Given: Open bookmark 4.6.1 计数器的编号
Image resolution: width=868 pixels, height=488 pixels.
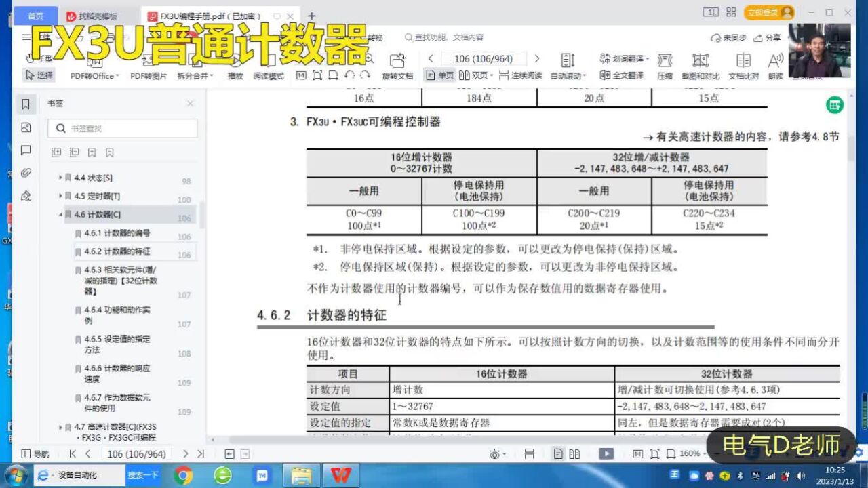Looking at the screenshot, I should (x=117, y=233).
